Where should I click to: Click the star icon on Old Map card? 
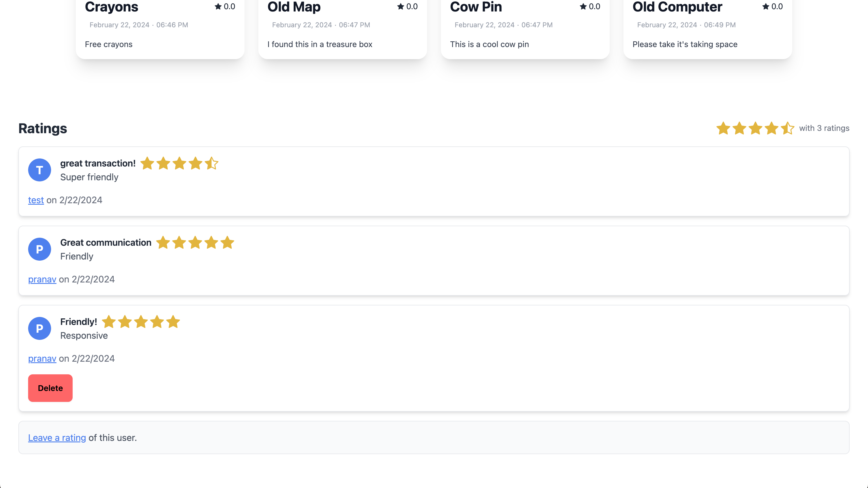click(401, 6)
